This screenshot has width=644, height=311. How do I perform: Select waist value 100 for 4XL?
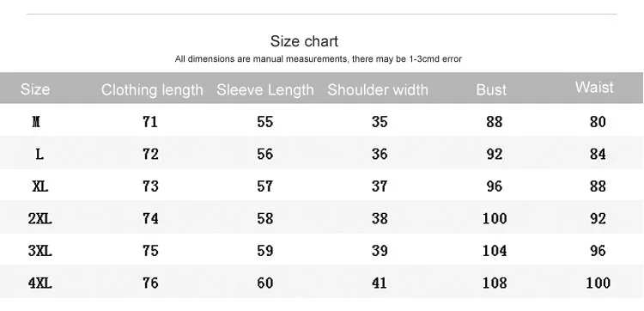coord(598,283)
